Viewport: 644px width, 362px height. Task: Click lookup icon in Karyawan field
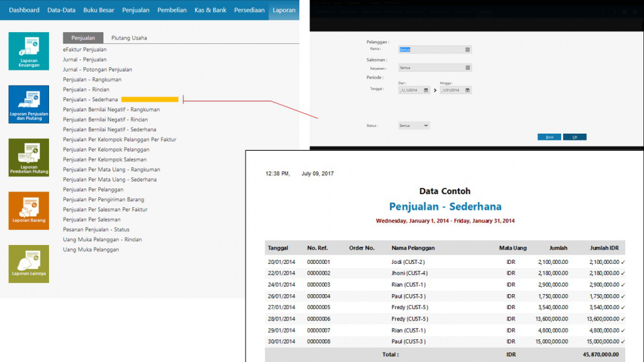(467, 67)
